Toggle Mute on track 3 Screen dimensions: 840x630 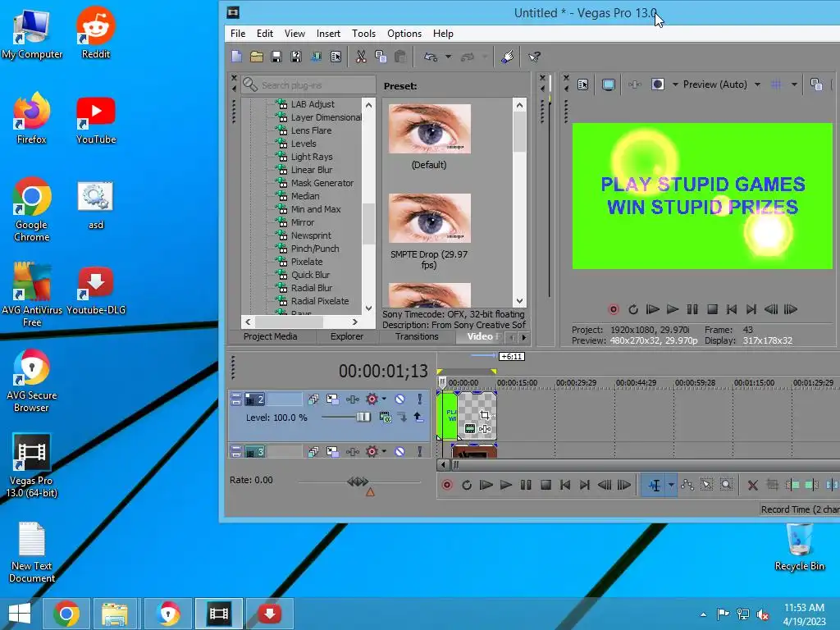point(399,452)
